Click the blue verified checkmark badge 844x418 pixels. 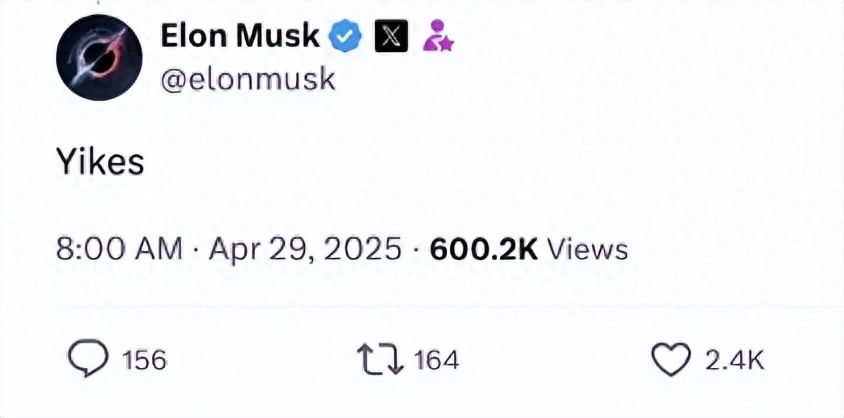[346, 37]
